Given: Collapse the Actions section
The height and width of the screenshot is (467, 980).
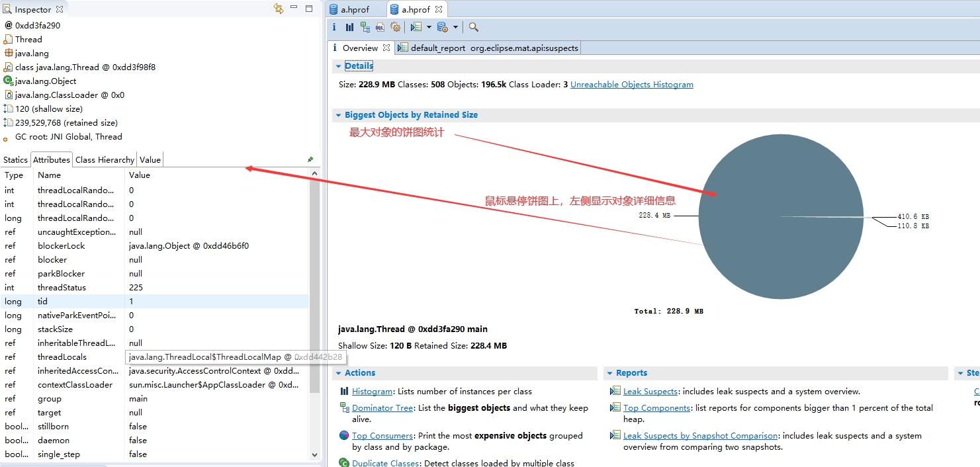Looking at the screenshot, I should (338, 373).
